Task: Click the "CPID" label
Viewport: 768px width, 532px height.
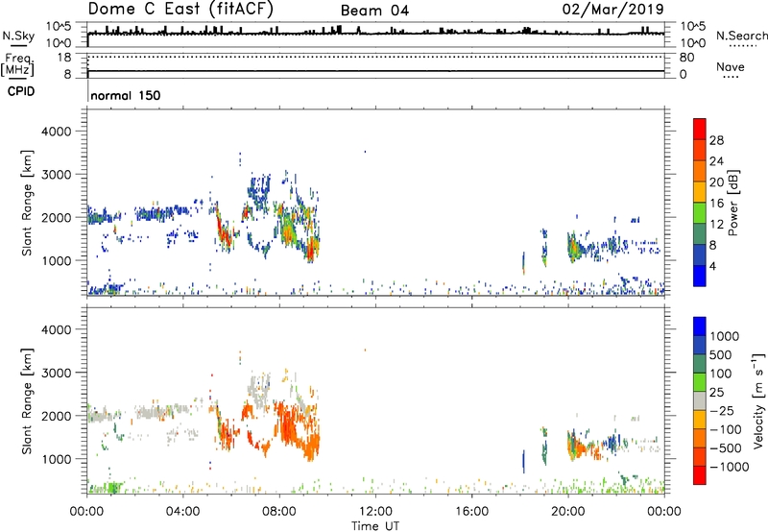Action: click(21, 91)
